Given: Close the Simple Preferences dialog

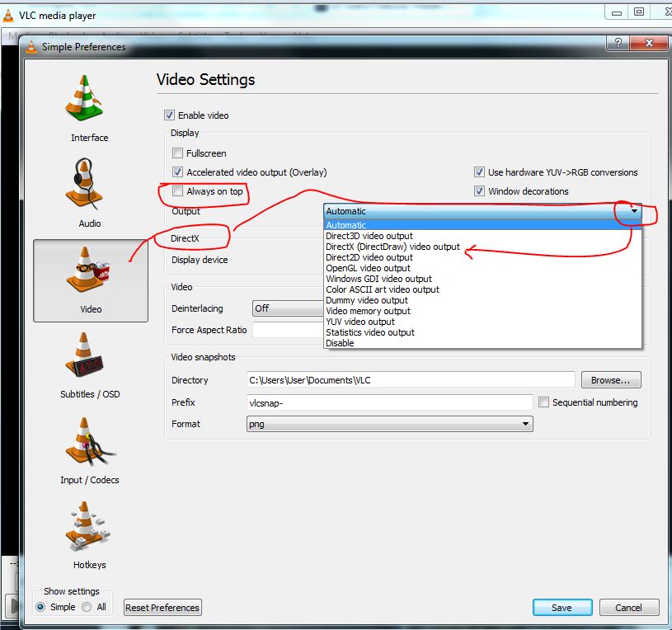Looking at the screenshot, I should (649, 43).
